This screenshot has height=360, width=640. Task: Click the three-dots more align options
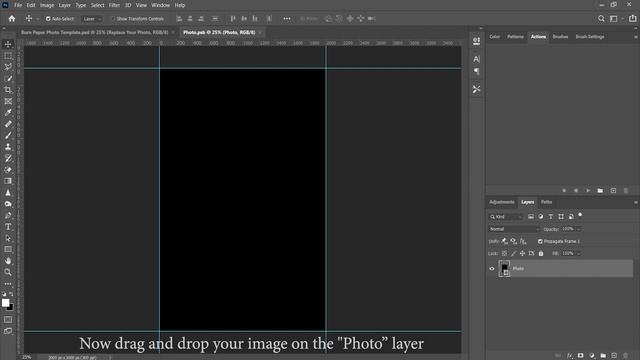point(287,19)
